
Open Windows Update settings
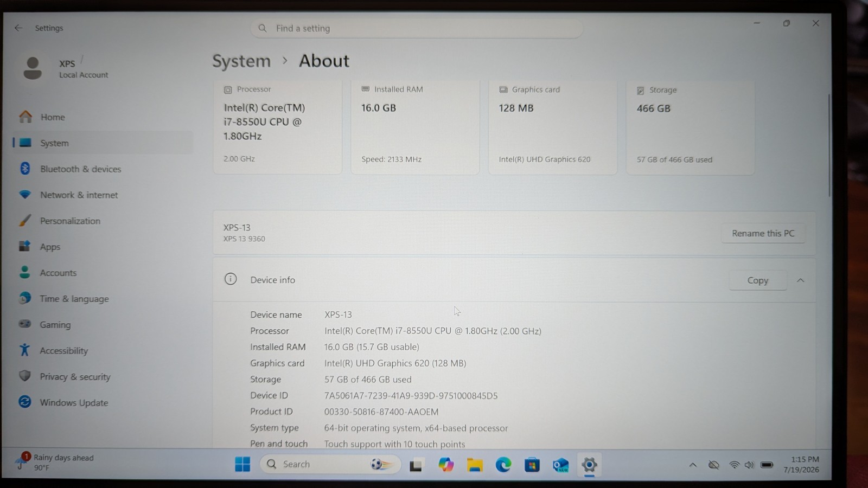(103, 402)
